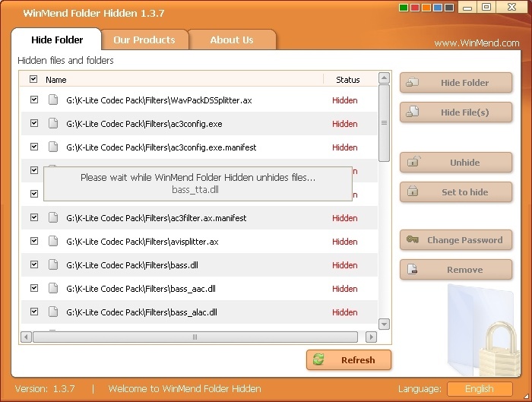
Task: Uncheck the ac3config.exe checkbox
Action: tap(34, 123)
